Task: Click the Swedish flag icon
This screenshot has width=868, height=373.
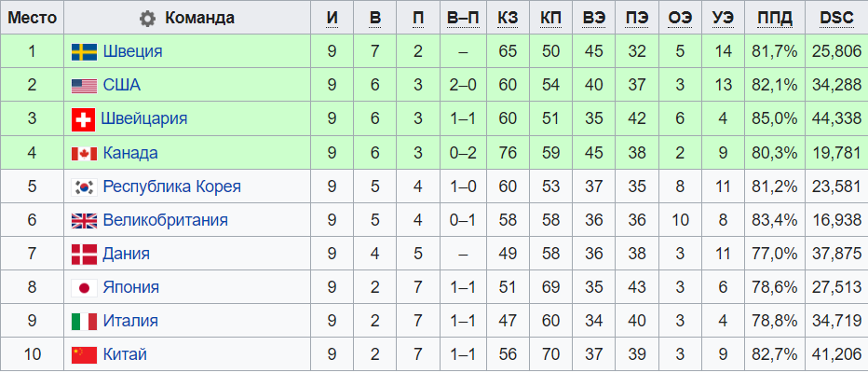Action: click(x=85, y=52)
